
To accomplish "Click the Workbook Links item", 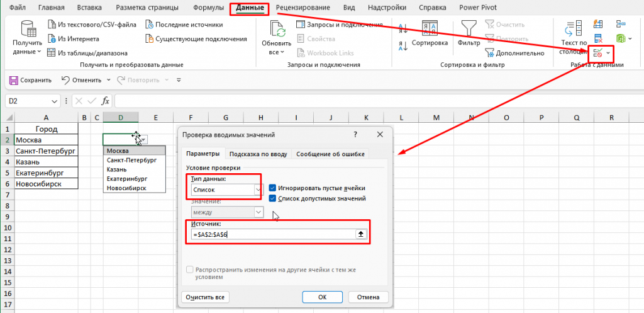I will click(x=325, y=53).
